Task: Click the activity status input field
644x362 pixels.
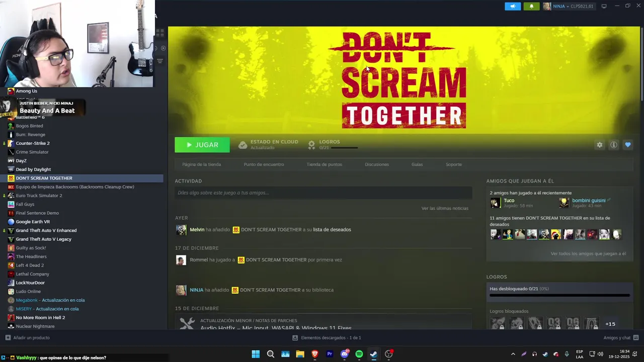Action: [323, 193]
